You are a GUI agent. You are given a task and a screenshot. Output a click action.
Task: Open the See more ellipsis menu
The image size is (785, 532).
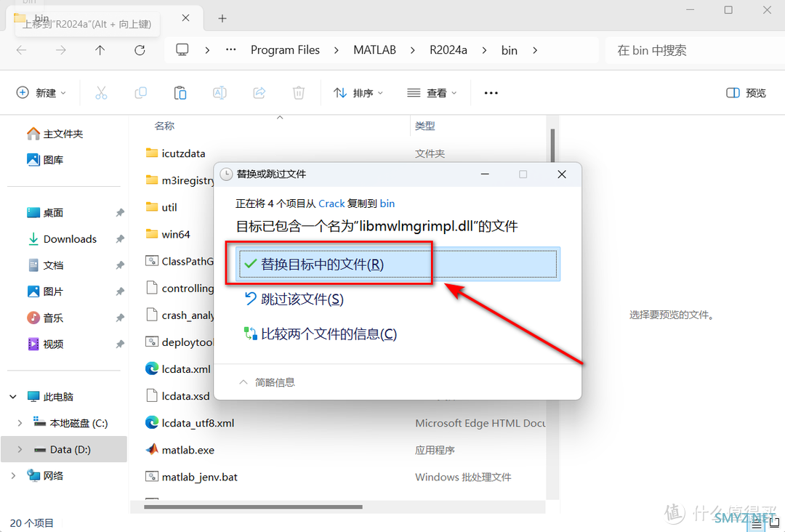click(x=491, y=92)
